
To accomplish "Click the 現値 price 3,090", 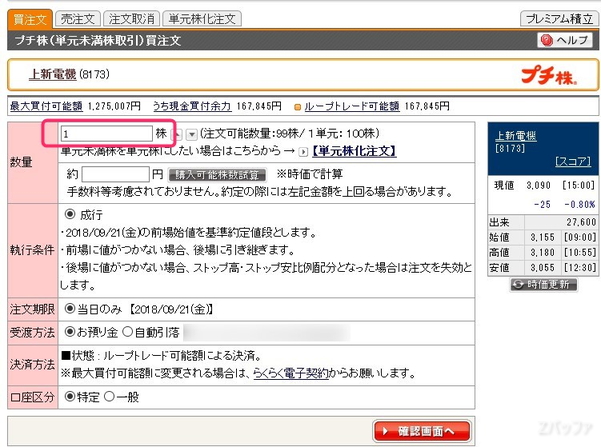I will [538, 186].
